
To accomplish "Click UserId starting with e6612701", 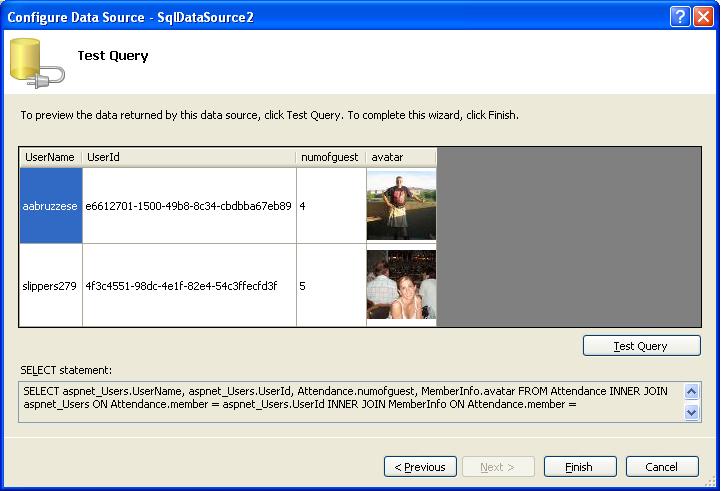I will point(189,206).
